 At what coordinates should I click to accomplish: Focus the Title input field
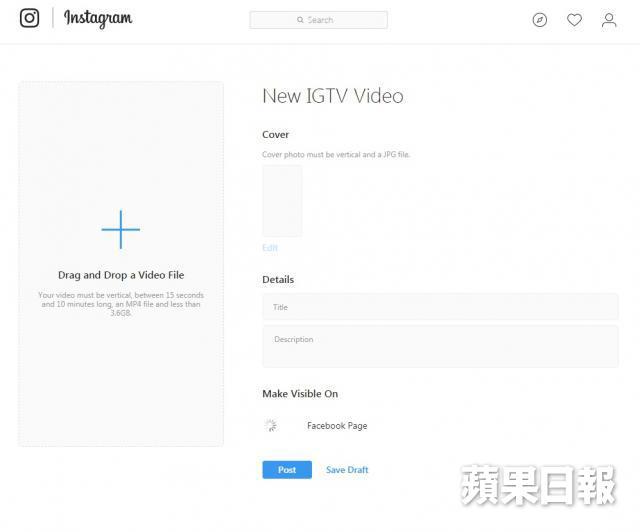click(440, 307)
